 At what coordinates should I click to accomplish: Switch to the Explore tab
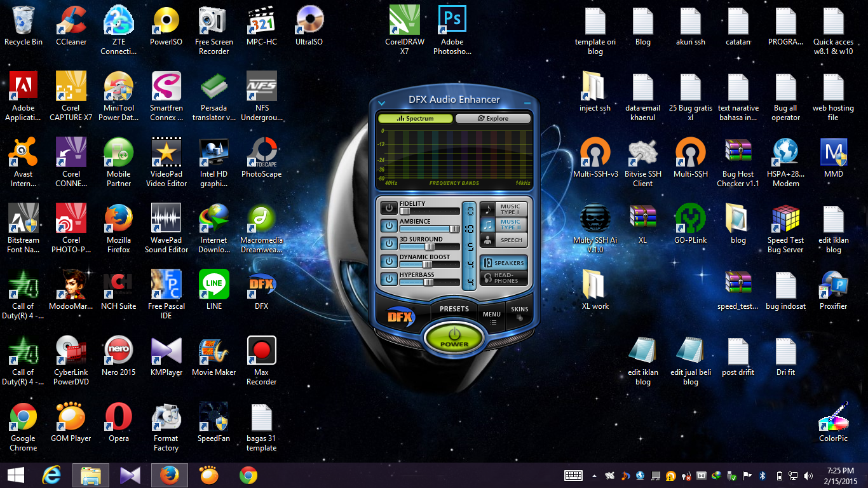click(x=493, y=118)
